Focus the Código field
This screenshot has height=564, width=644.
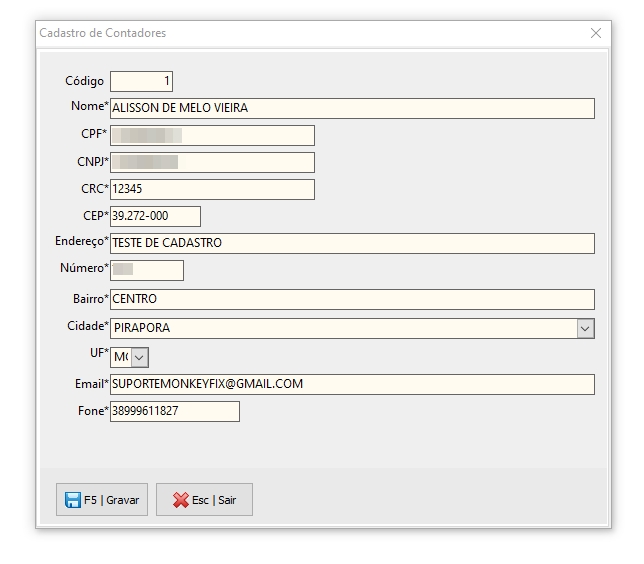point(141,81)
